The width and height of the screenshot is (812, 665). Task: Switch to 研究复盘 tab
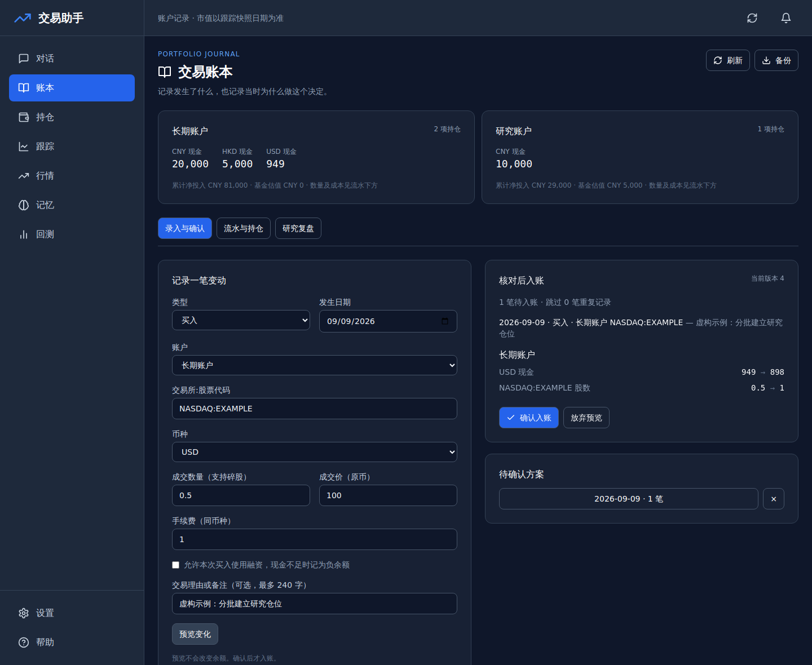(298, 228)
